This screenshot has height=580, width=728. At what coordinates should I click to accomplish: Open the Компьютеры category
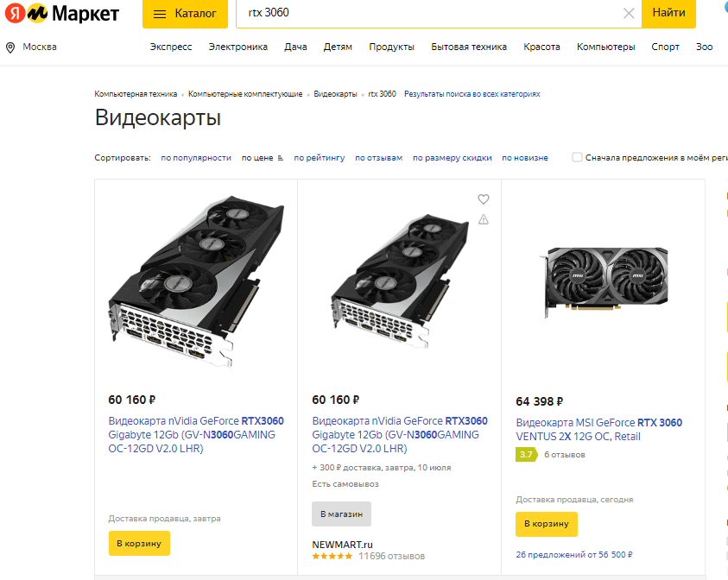coord(606,47)
